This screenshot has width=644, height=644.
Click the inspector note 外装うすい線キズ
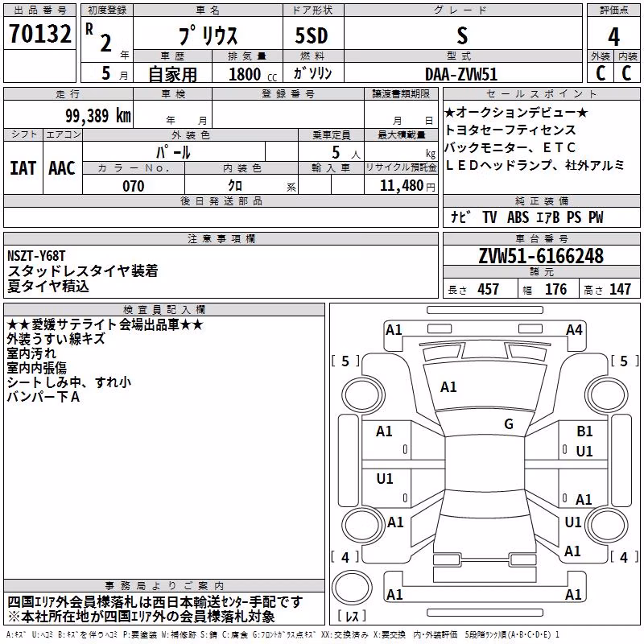pyautogui.click(x=56, y=339)
